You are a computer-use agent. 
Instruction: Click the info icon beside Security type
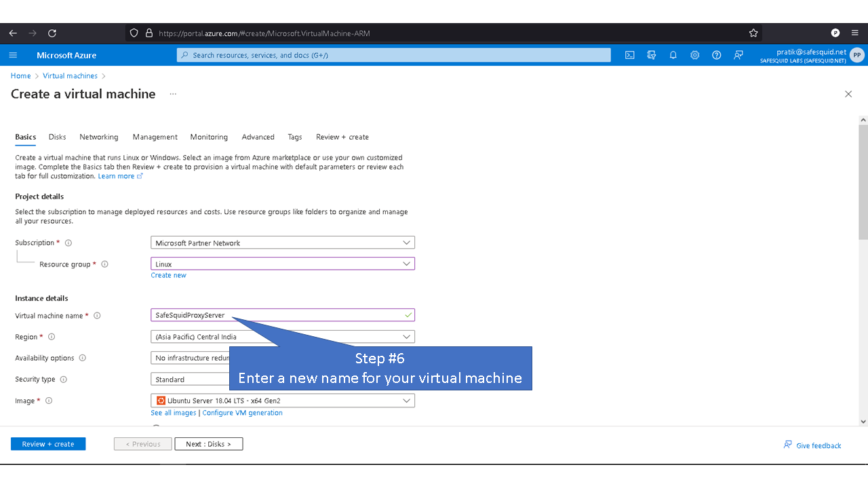coord(64,380)
